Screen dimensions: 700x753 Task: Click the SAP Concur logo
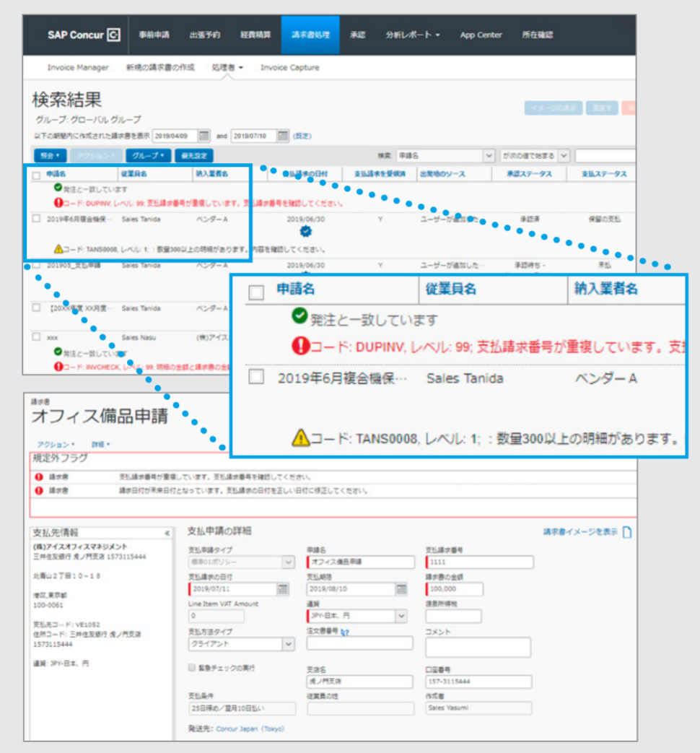click(84, 35)
